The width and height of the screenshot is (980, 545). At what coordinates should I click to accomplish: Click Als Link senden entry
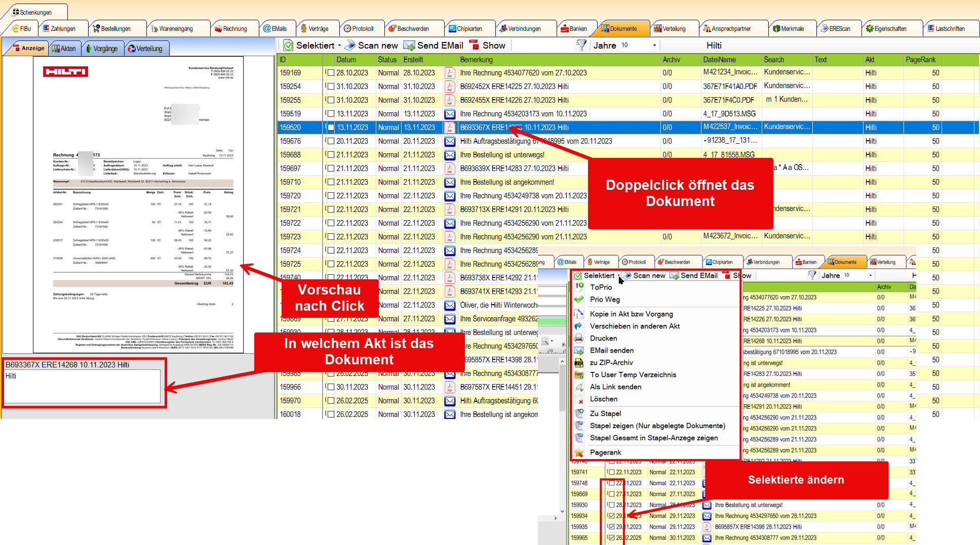point(615,387)
